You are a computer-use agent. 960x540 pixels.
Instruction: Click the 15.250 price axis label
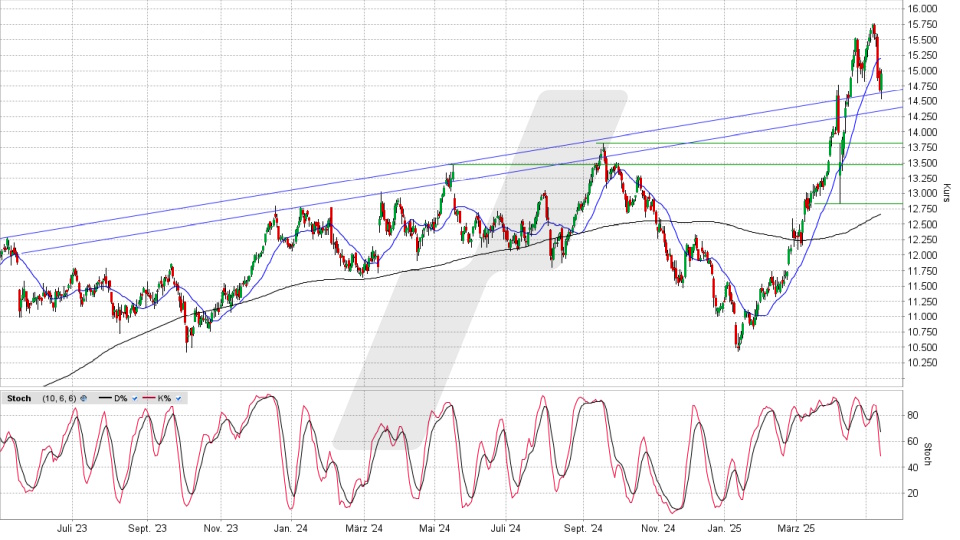[x=922, y=55]
